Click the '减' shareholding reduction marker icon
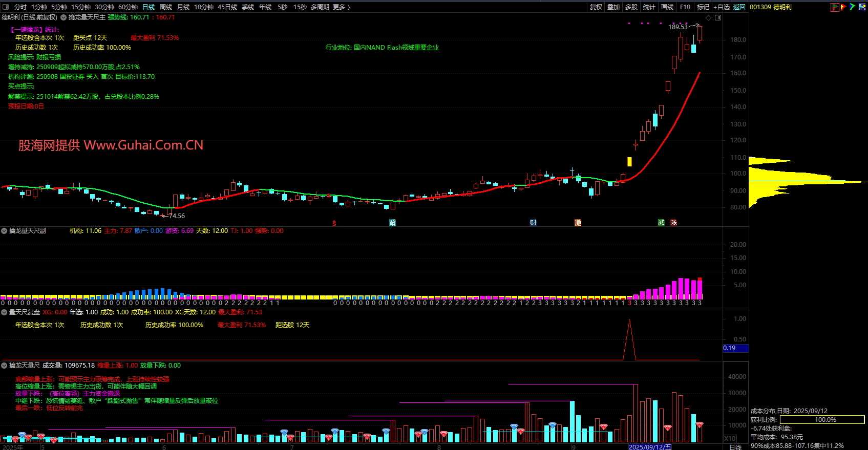The image size is (868, 450). [x=661, y=223]
